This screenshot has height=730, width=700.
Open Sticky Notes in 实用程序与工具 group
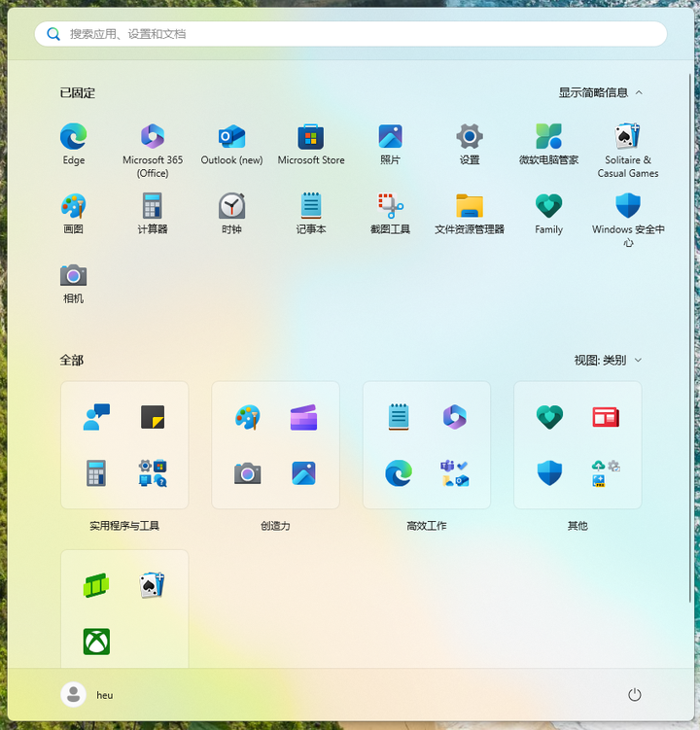pyautogui.click(x=153, y=417)
